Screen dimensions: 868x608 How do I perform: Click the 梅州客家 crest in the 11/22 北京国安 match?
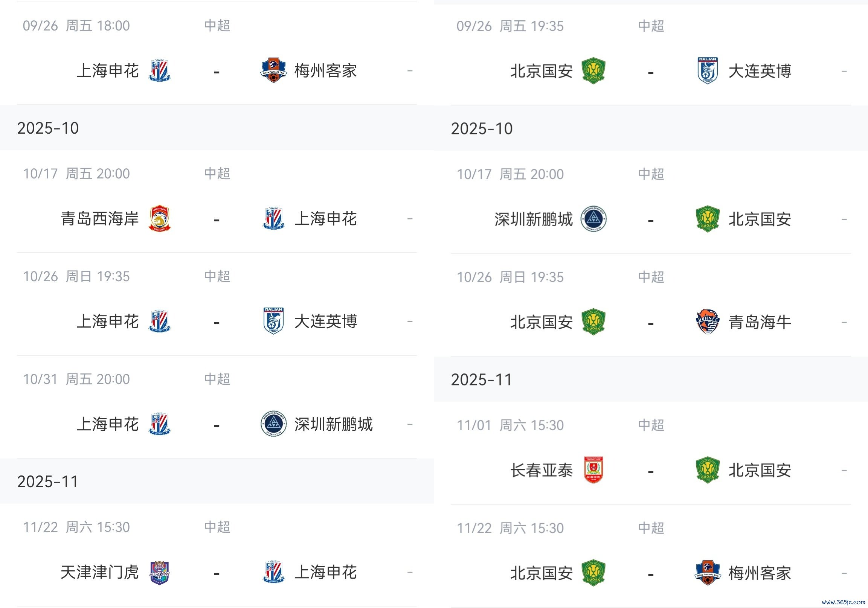click(x=707, y=573)
